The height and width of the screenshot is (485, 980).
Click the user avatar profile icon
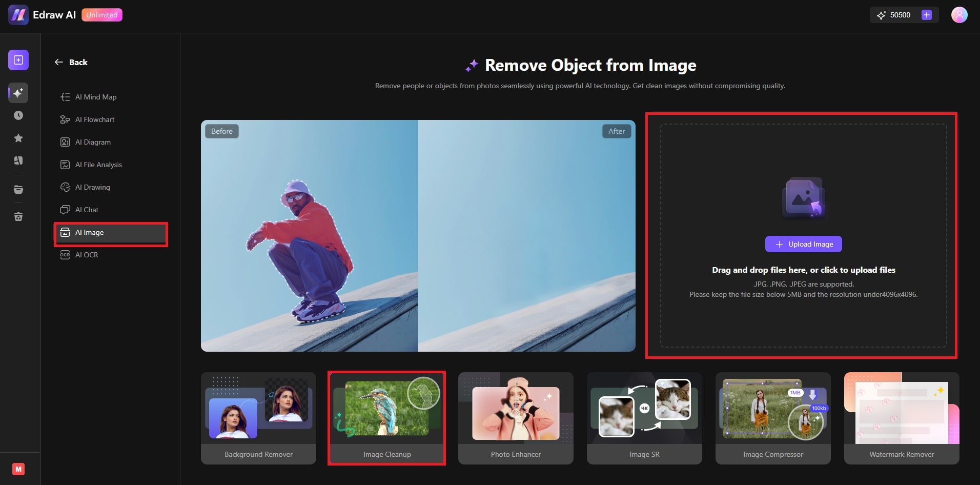point(959,15)
